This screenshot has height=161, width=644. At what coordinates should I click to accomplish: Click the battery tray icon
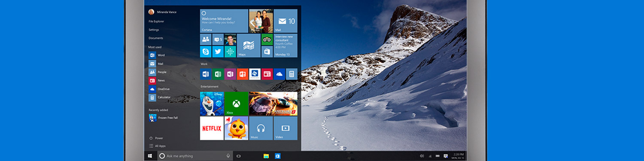tap(437, 156)
